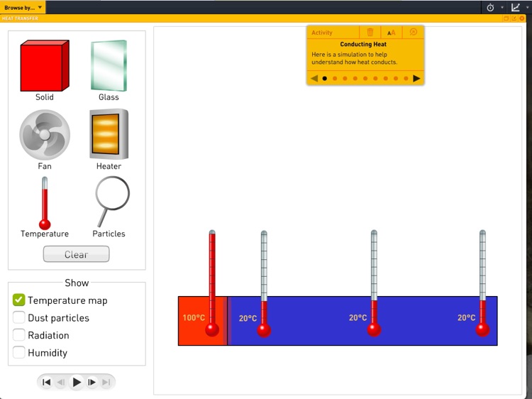Enable the Humidity checkbox

(x=18, y=352)
